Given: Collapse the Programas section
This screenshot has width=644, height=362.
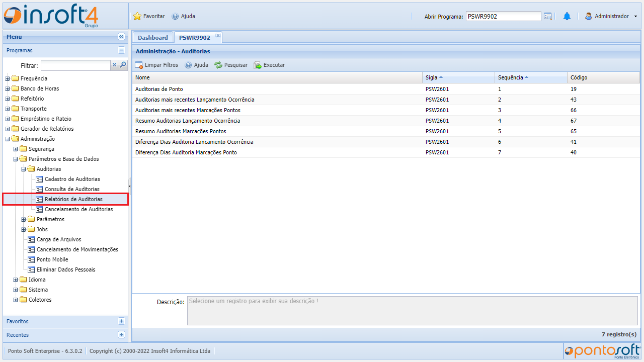Looking at the screenshot, I should coord(121,50).
